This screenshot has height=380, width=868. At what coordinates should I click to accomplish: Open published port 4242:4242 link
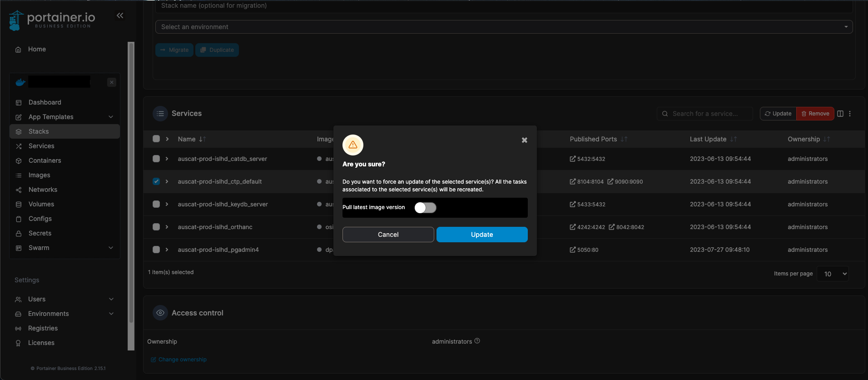click(587, 227)
